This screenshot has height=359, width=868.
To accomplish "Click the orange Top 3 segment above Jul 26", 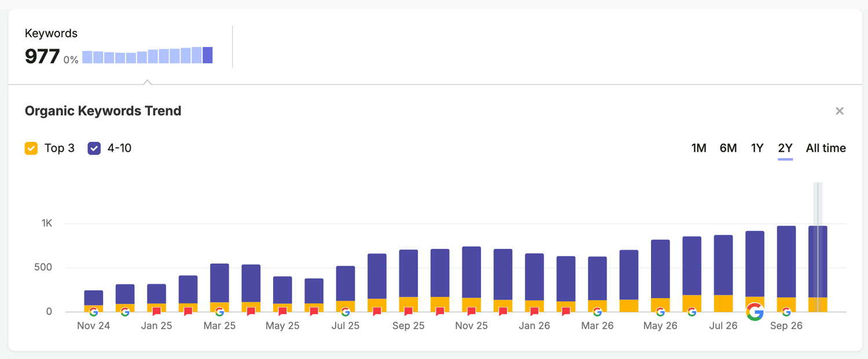I will tap(723, 303).
